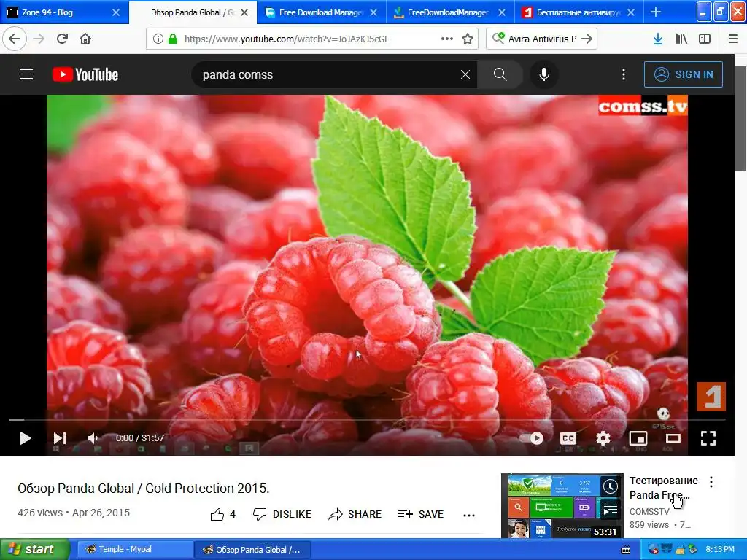Screen dimensions: 747x560
Task: Click the taskbar clock showing 8:13 PM
Action: pos(720,550)
